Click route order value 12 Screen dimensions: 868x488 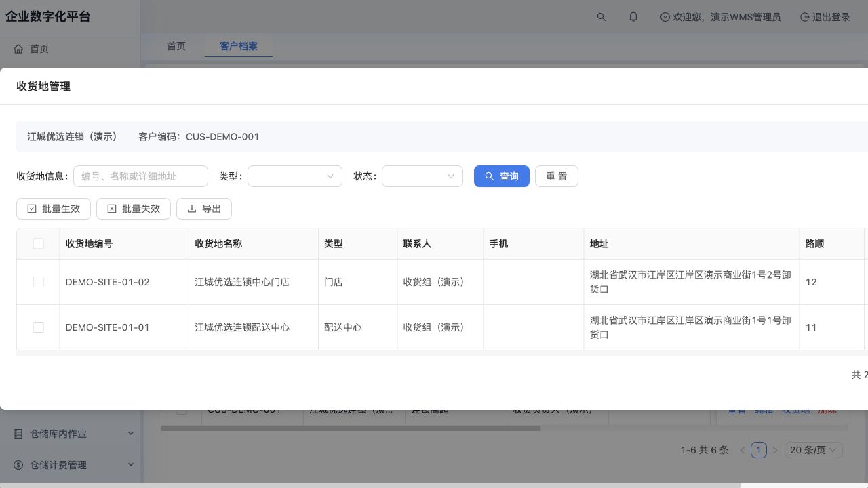pyautogui.click(x=811, y=282)
